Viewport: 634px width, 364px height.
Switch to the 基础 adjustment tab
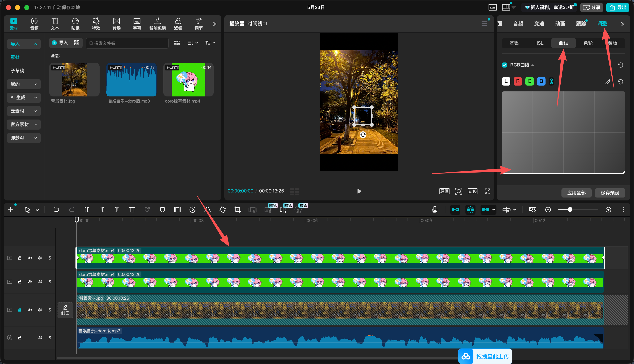click(514, 43)
